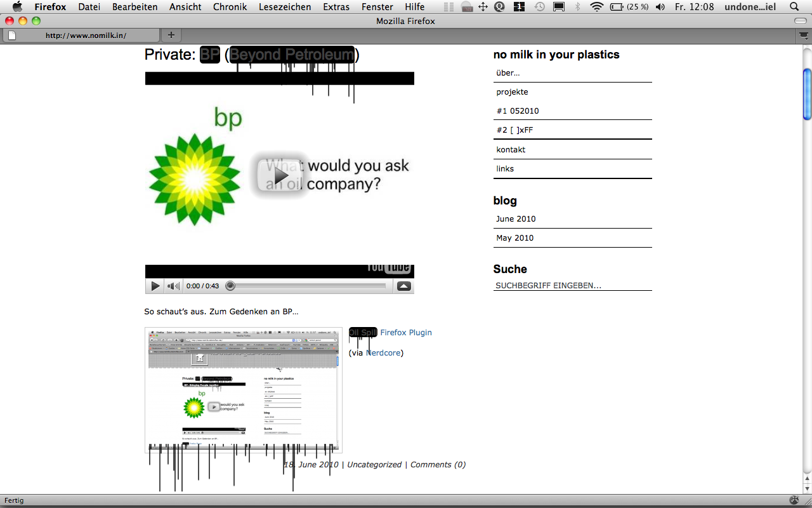Open the Hilfe menu
Screen dimensions: 812x508
click(x=415, y=7)
